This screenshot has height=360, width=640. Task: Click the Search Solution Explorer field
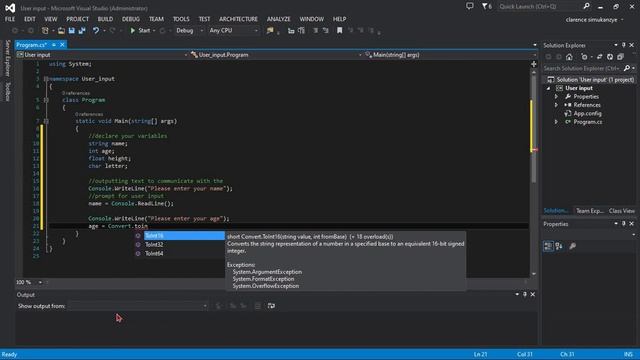tap(582, 68)
